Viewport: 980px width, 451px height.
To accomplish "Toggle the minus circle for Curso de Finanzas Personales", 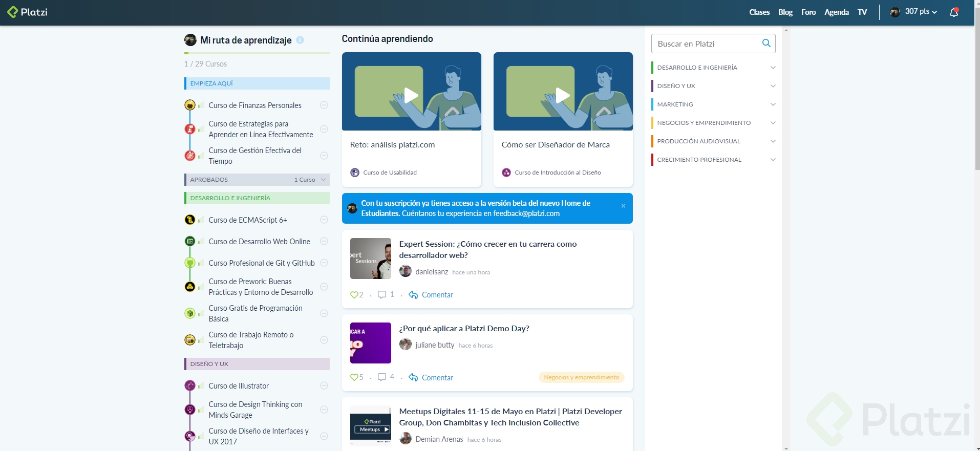I will click(324, 105).
